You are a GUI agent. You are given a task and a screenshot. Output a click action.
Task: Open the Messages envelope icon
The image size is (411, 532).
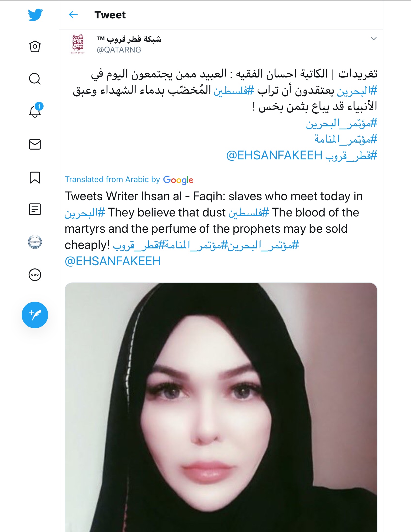35,144
